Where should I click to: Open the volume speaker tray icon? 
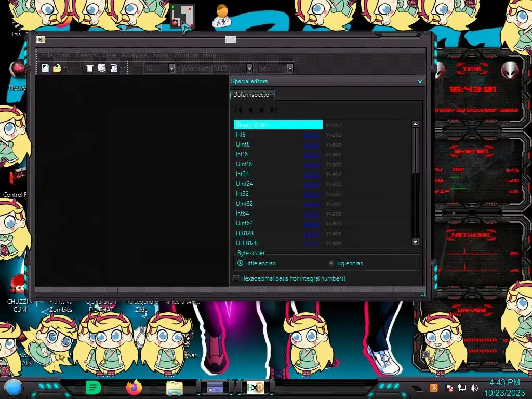click(x=474, y=388)
